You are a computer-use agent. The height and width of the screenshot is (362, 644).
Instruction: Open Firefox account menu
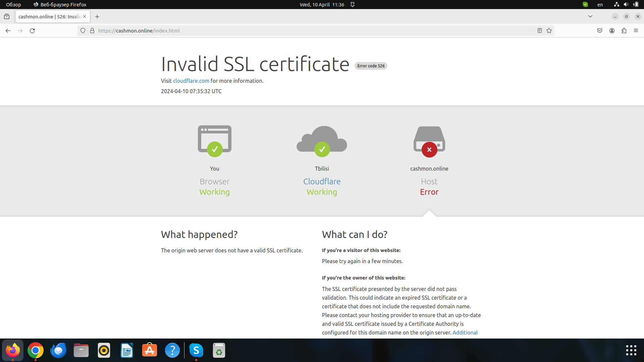pos(612,31)
